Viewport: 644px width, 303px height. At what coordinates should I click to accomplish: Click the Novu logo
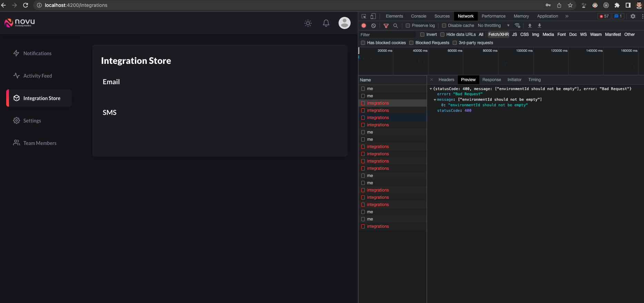coord(20,23)
